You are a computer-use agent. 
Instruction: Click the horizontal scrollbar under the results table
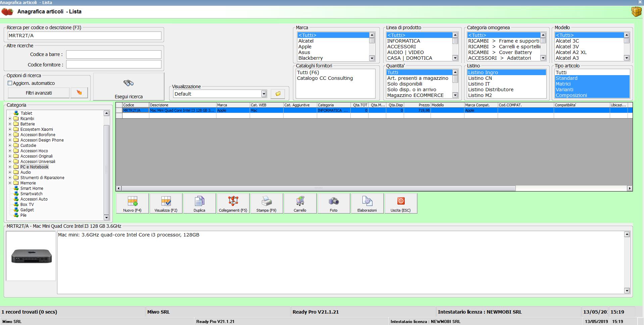coord(318,188)
